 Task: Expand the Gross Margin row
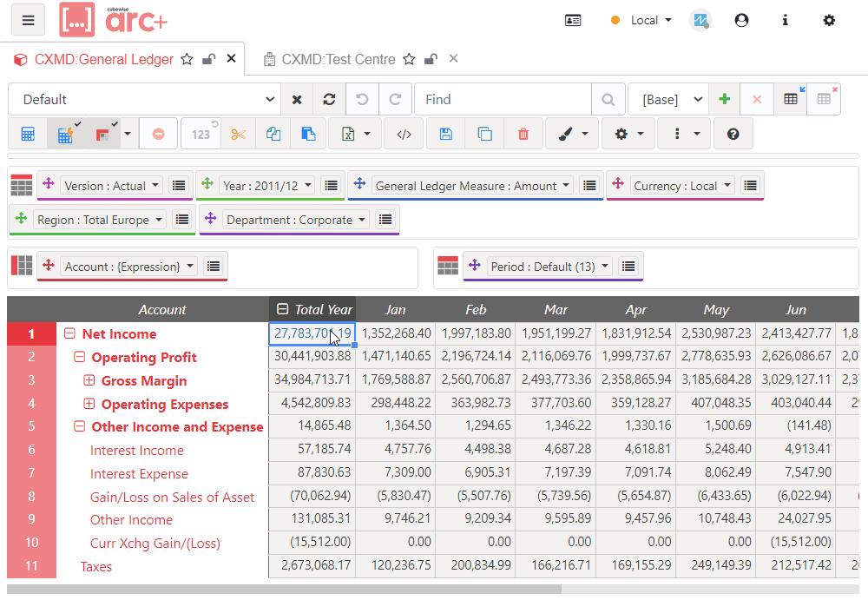(89, 380)
